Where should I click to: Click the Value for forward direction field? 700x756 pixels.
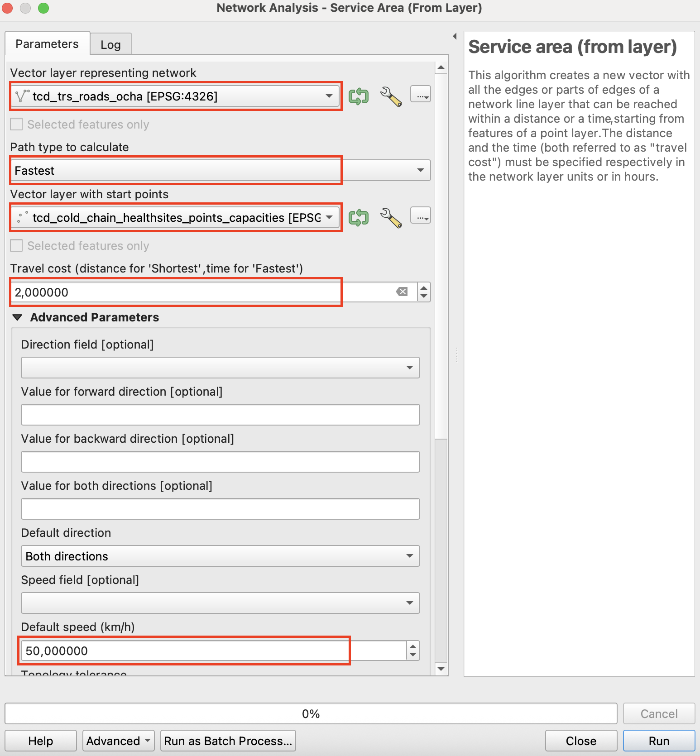[x=220, y=415]
